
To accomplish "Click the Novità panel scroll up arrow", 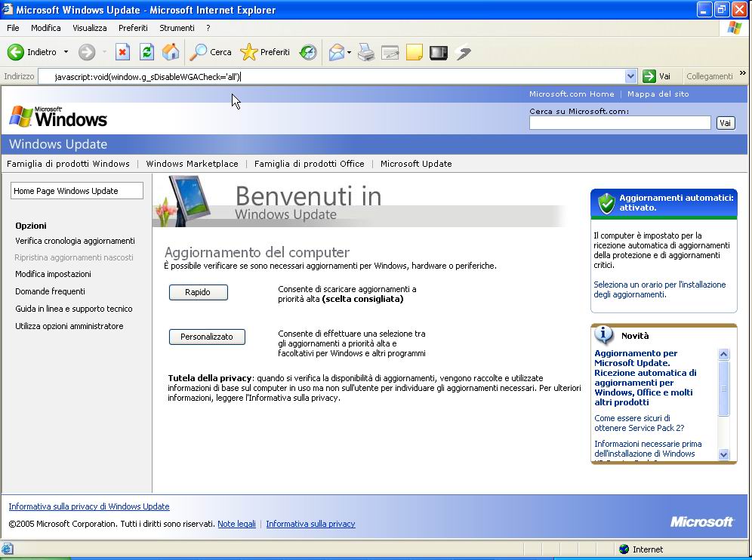I will click(x=724, y=354).
